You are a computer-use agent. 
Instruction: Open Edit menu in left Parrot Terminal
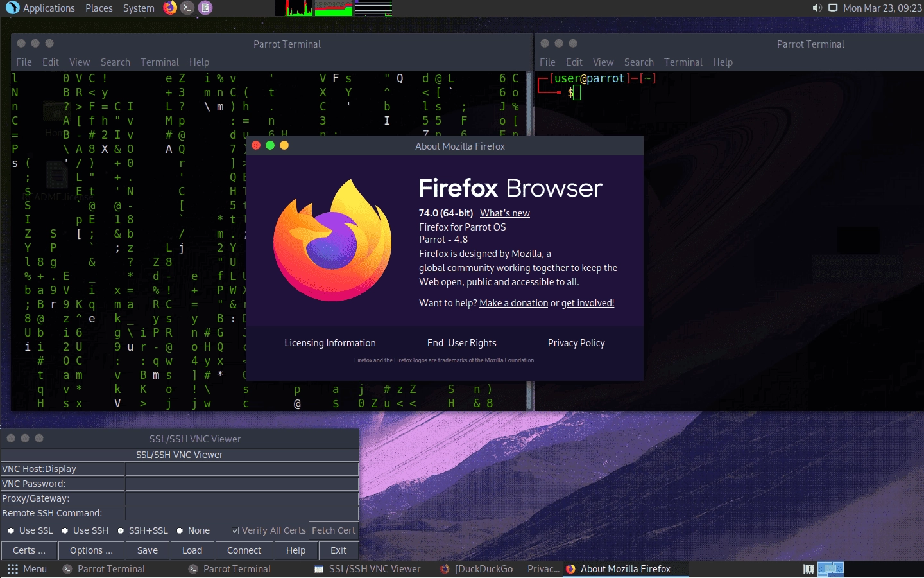click(51, 62)
